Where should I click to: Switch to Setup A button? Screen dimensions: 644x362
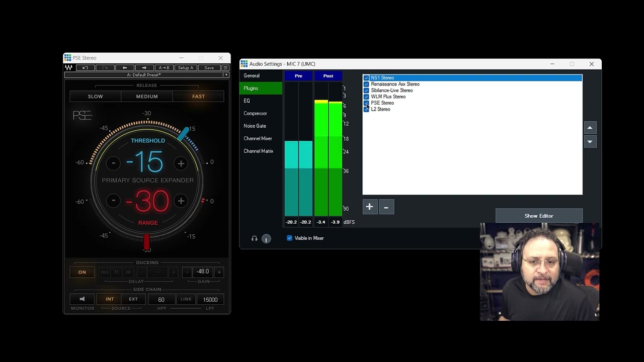click(186, 68)
